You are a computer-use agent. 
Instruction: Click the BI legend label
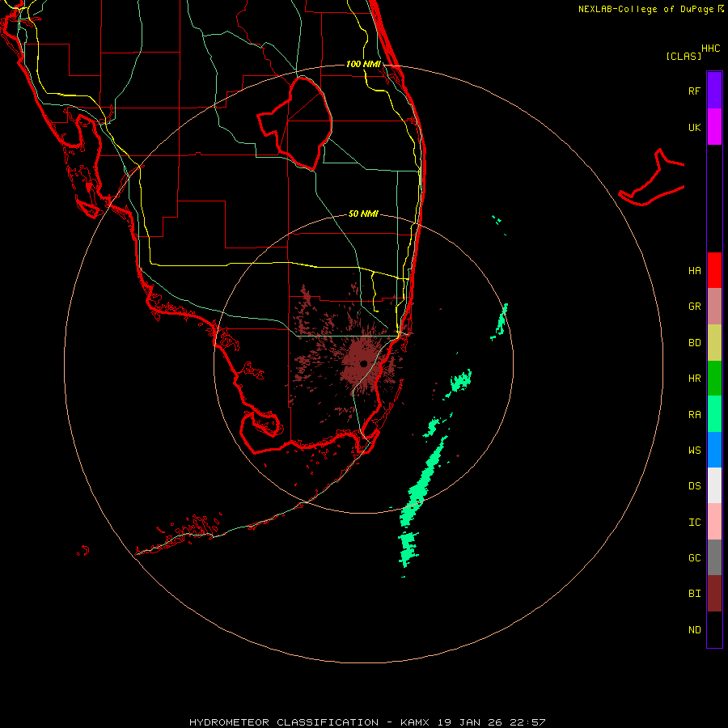click(694, 594)
